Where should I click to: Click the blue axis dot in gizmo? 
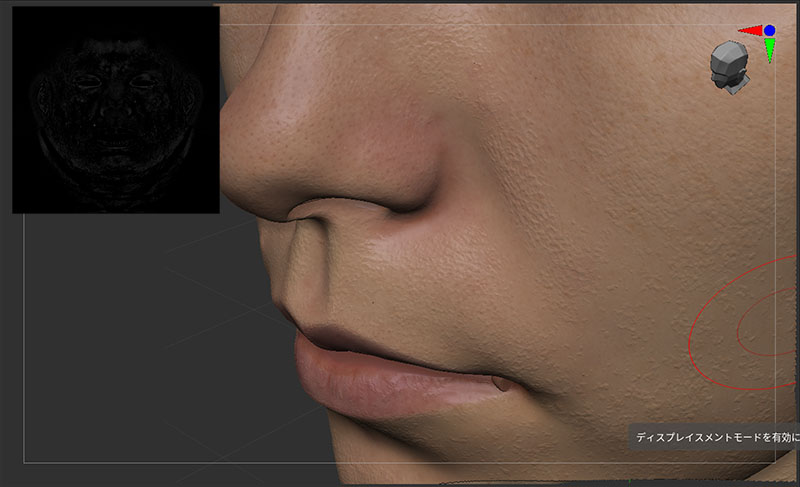(769, 31)
